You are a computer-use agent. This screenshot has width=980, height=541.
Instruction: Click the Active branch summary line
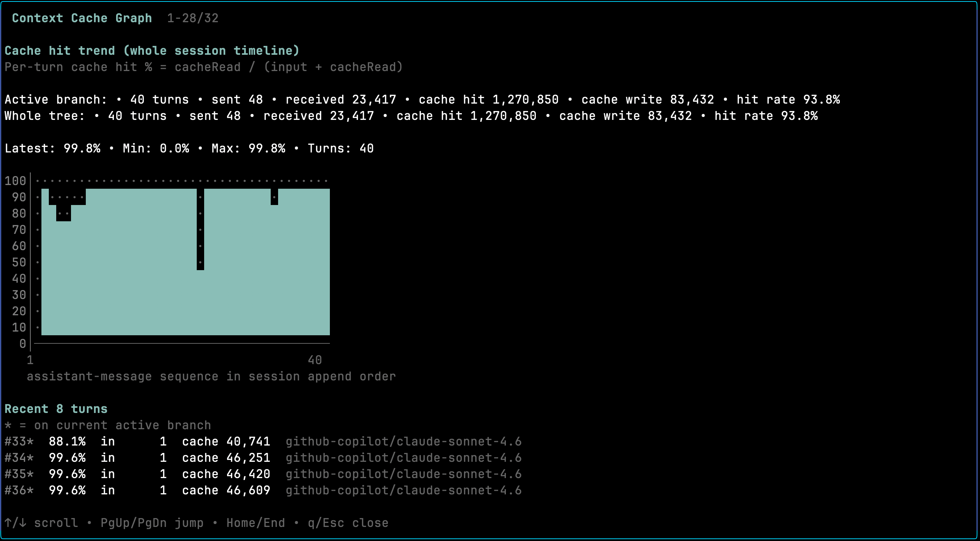[422, 100]
